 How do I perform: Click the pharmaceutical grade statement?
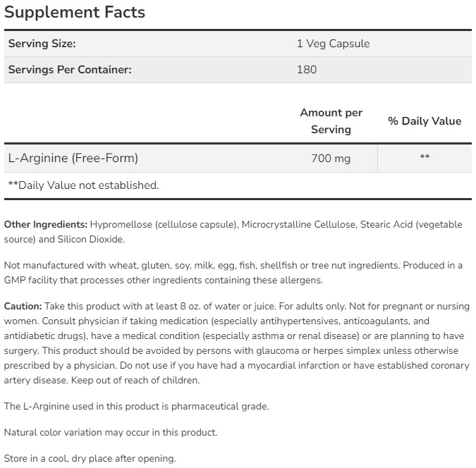click(137, 407)
